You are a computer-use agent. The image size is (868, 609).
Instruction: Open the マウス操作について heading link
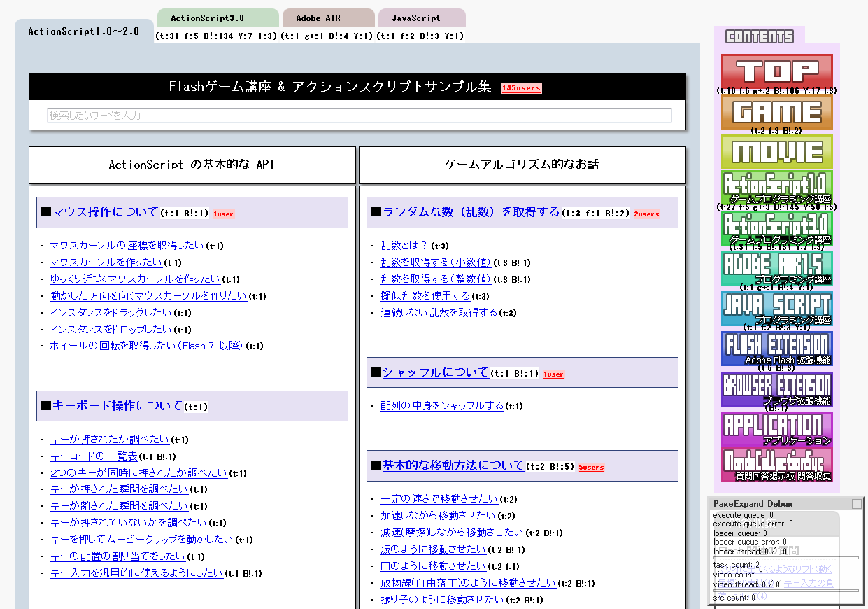click(106, 212)
